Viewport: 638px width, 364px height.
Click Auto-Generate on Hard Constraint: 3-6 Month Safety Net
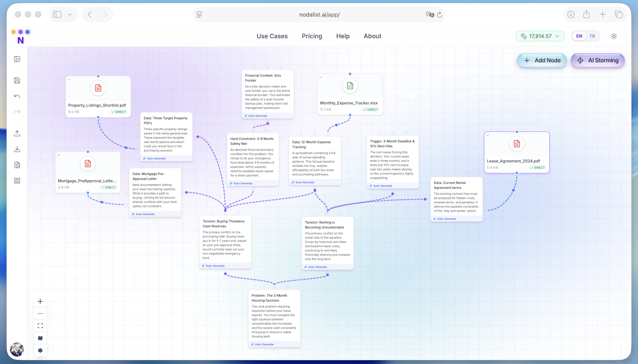(241, 183)
